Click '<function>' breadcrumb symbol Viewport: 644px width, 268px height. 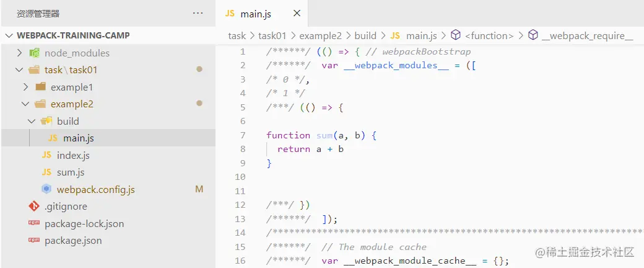click(x=489, y=36)
